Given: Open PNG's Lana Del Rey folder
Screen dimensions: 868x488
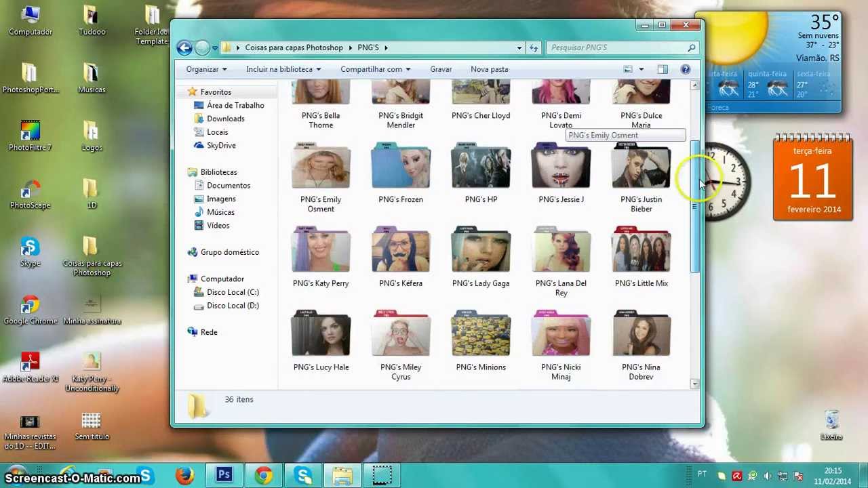Looking at the screenshot, I should [561, 262].
